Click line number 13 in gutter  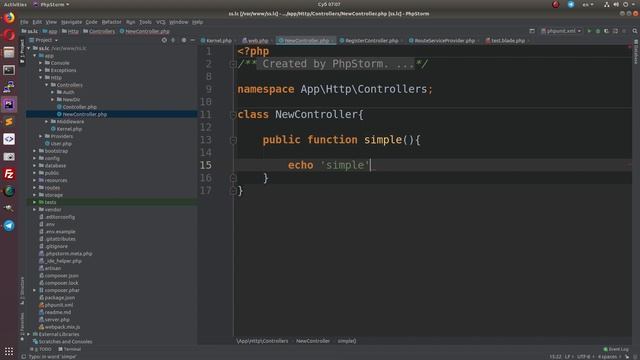tap(206, 140)
